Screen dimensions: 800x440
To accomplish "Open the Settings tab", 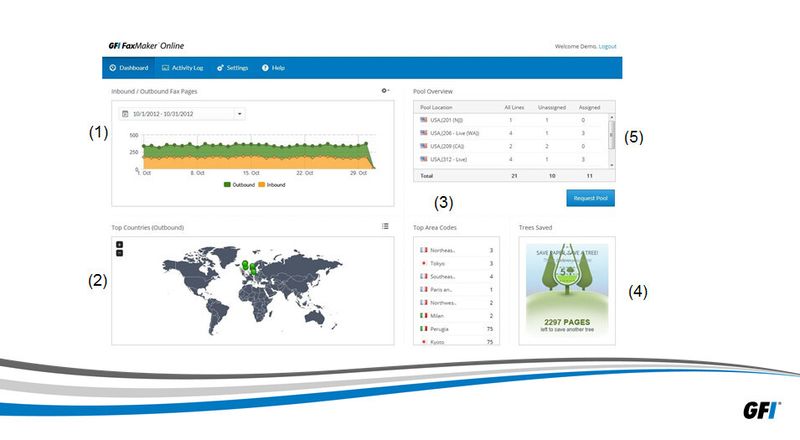I will tap(233, 68).
